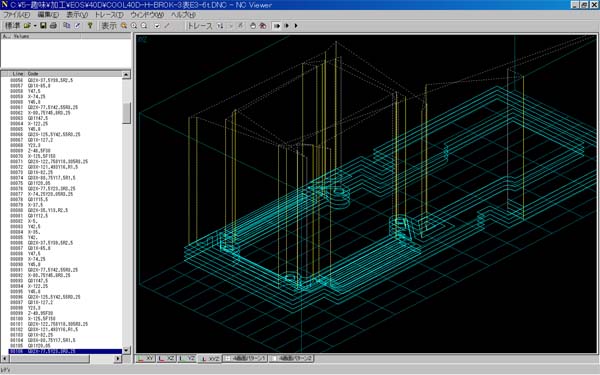
Task: Start the trace playback arrow
Action: (x=296, y=26)
